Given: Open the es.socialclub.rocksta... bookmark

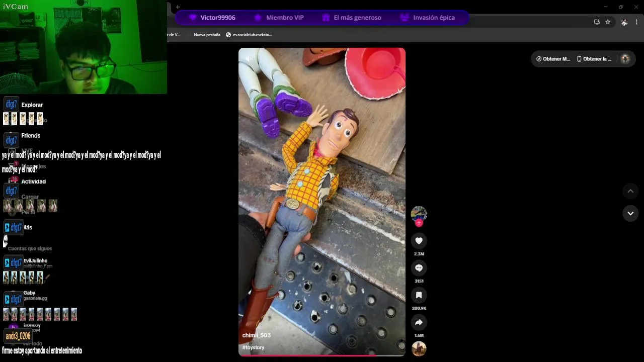Looking at the screenshot, I should coord(249,35).
